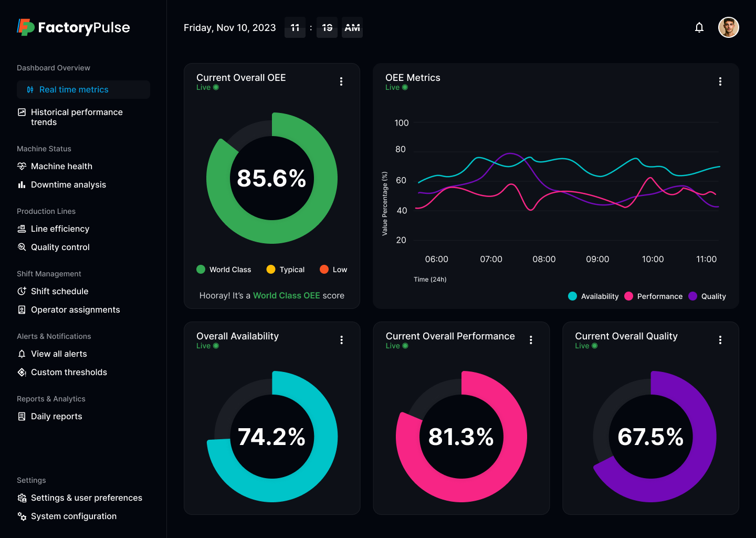The image size is (756, 538).
Task: Click the World Class OEE link
Action: tap(287, 295)
